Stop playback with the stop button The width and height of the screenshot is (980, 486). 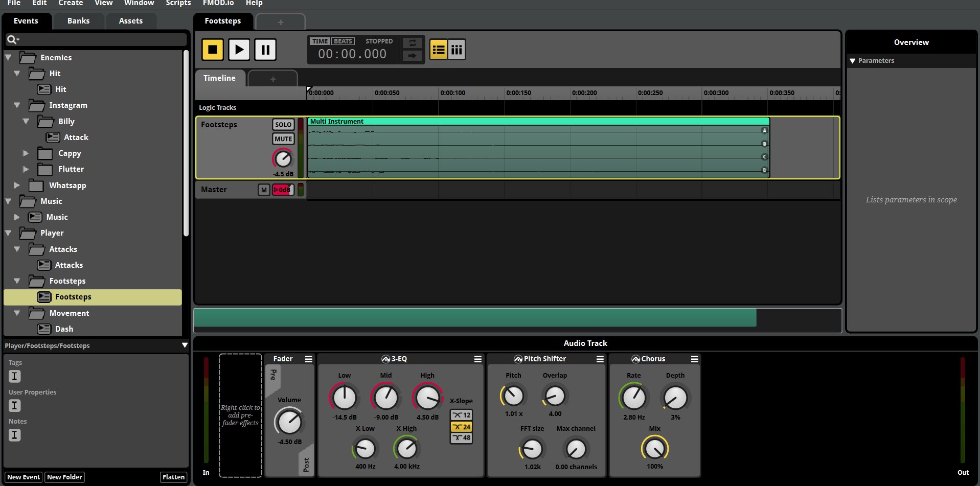point(212,50)
